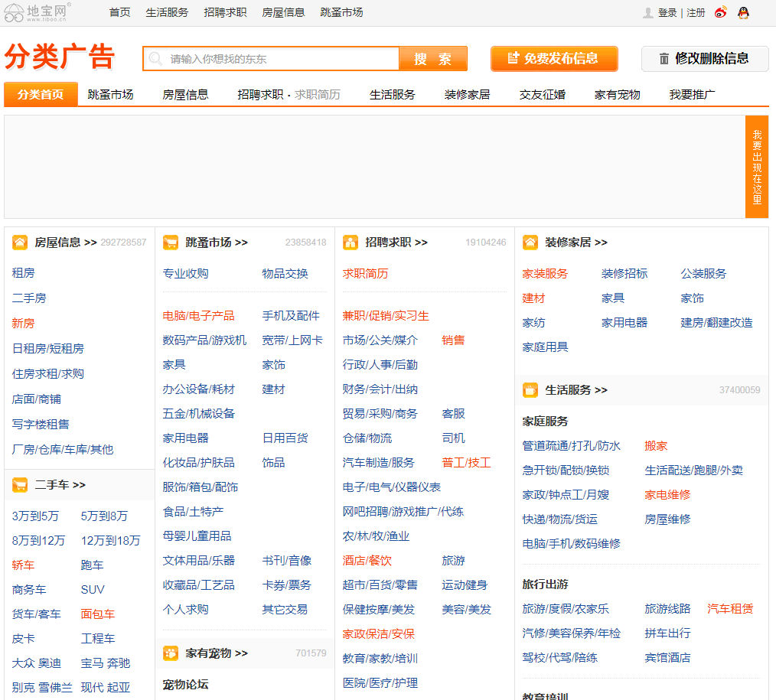Click the 房屋信息 house icon

click(x=20, y=243)
